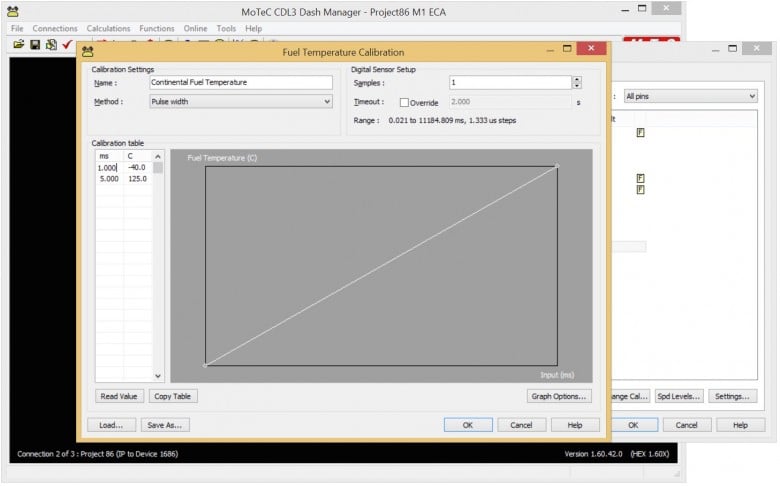Viewport: 780px width, 486px height.
Task: Click the Graph Options button
Action: point(559,396)
